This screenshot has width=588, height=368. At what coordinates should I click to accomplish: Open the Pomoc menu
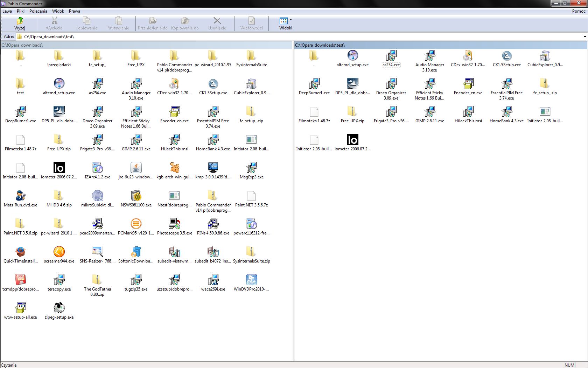(579, 11)
